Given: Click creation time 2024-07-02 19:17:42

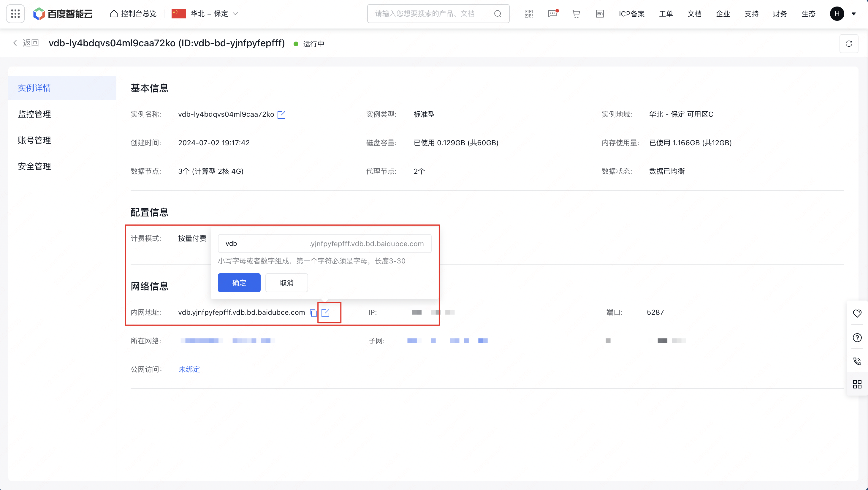Looking at the screenshot, I should click(214, 143).
